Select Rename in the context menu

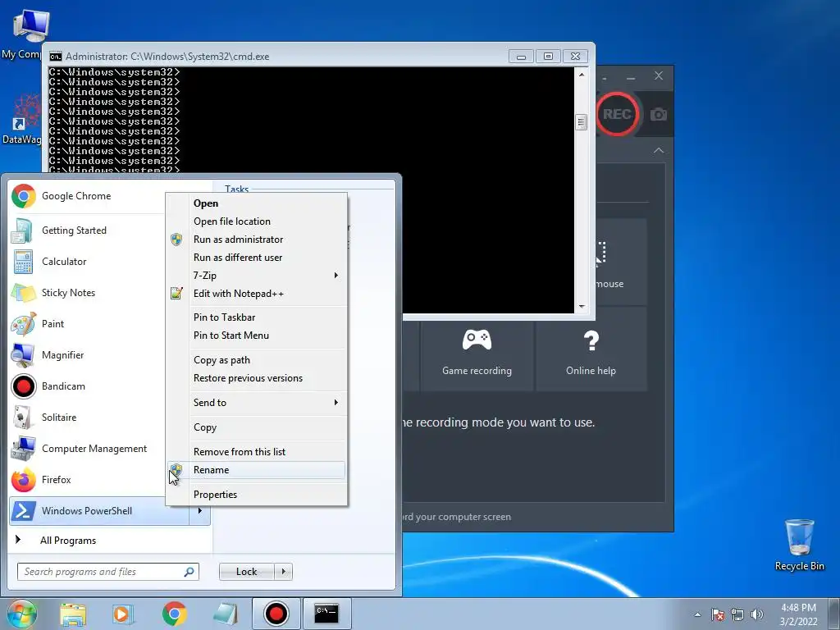256,470
